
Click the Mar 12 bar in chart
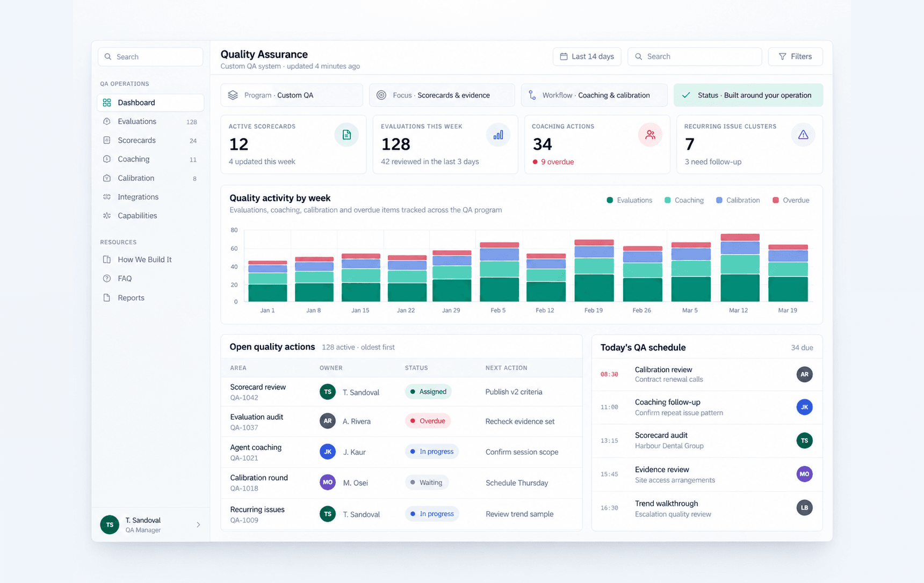tap(740, 268)
